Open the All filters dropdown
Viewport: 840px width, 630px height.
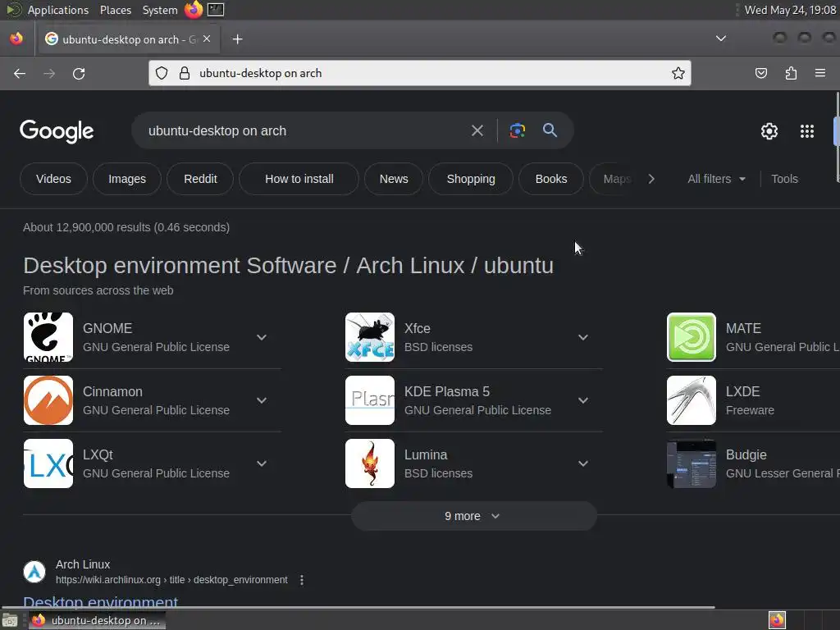(716, 179)
